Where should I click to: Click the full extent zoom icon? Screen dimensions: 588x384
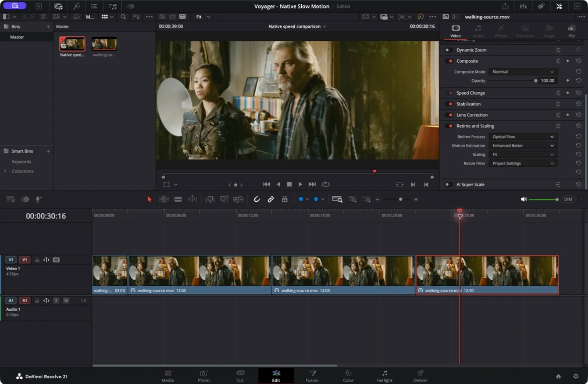[337, 199]
